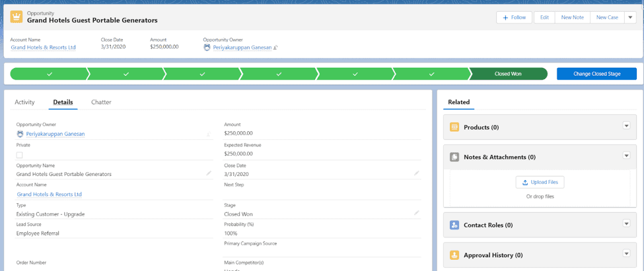Select the Closed Won stage in path

(508, 74)
